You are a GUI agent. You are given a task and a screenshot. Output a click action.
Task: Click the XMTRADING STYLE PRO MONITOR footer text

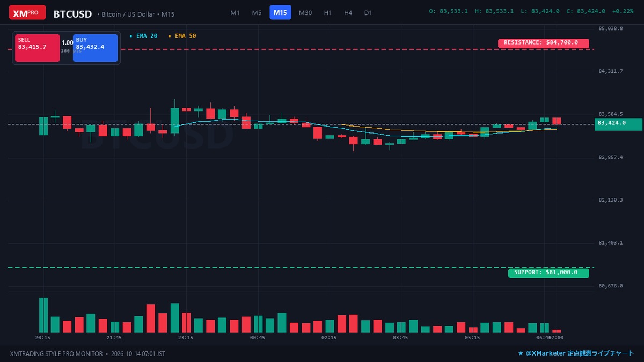(x=56, y=354)
